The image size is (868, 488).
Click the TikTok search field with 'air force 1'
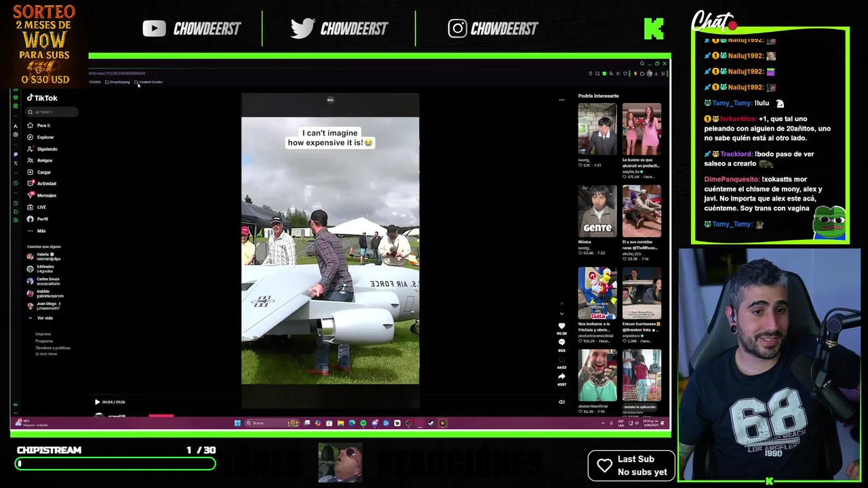click(52, 112)
